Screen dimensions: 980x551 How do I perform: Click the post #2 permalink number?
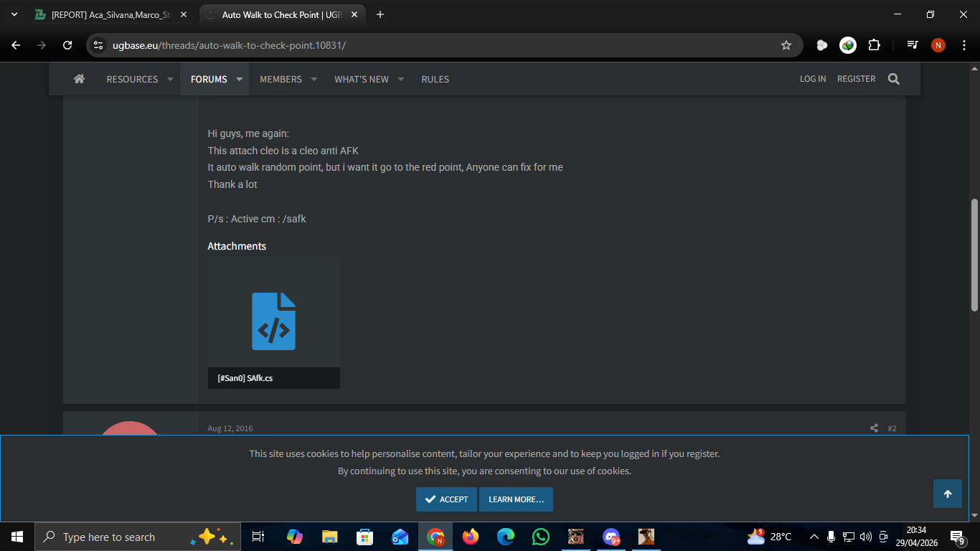(892, 428)
